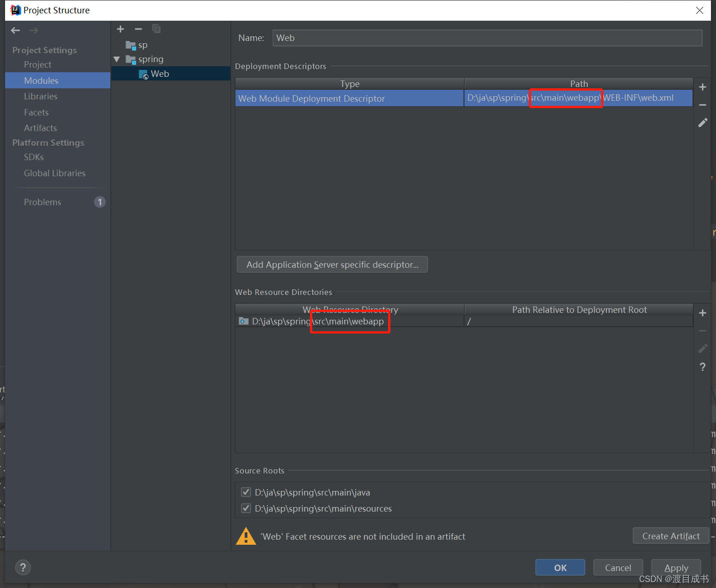This screenshot has height=588, width=716.
Task: Click the Cancel button
Action: tap(618, 568)
